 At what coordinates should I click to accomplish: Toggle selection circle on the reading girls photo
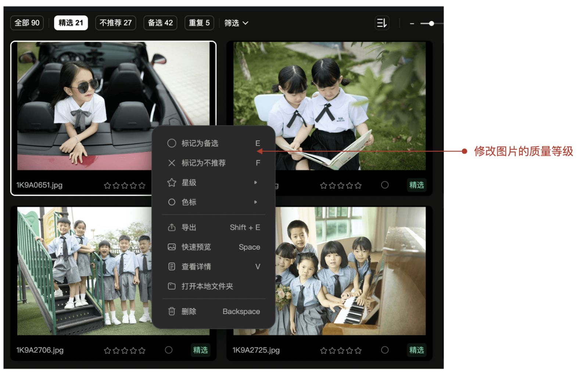(x=385, y=185)
